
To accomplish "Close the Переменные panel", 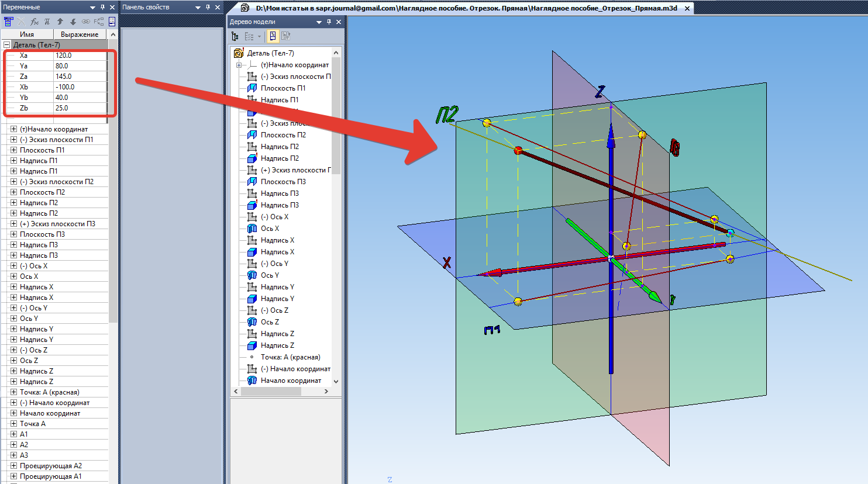I will (112, 7).
